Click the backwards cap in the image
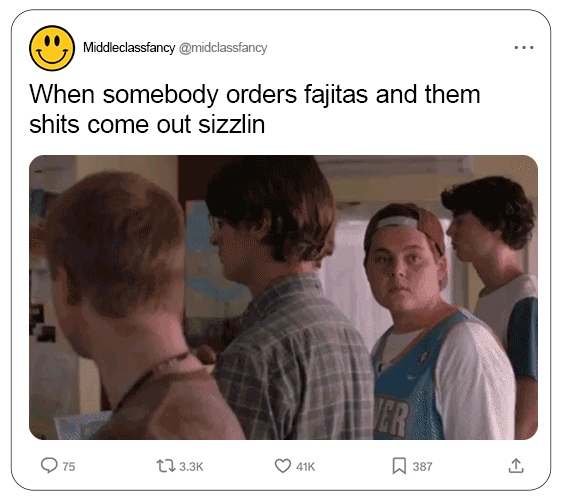Screen dimensions: 562x500 point(405,224)
